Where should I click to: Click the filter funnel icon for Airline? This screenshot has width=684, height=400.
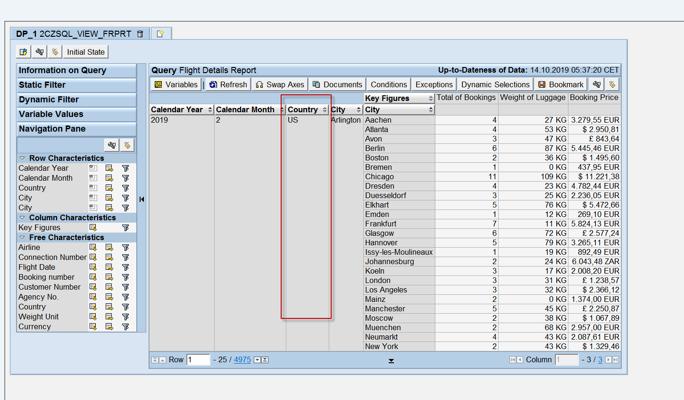tap(125, 248)
